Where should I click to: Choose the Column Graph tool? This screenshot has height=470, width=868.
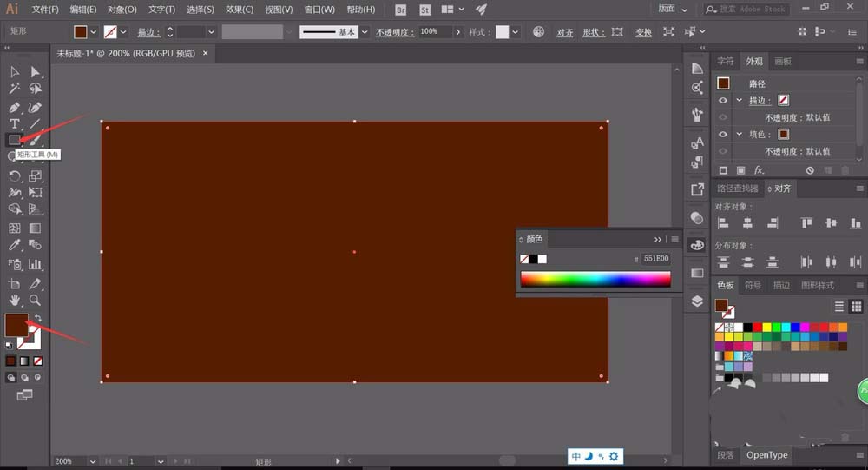pos(35,264)
